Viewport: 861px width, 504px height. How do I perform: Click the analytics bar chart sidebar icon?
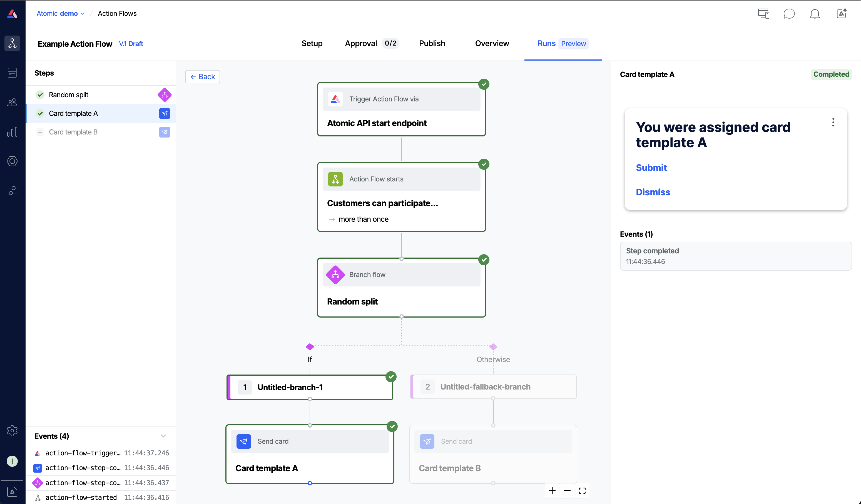tap(12, 132)
